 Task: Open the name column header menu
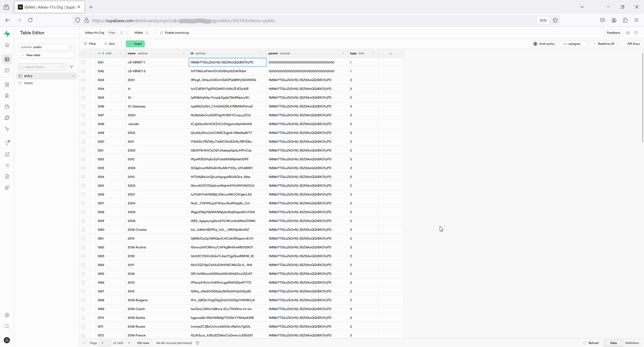pyautogui.click(x=183, y=53)
